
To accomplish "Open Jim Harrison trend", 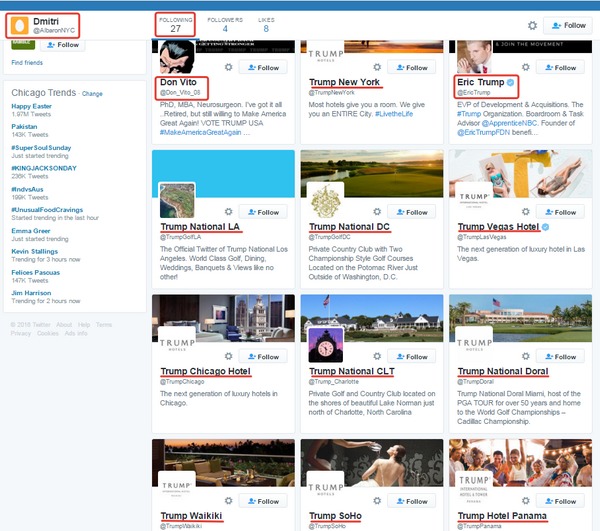I will (31, 293).
